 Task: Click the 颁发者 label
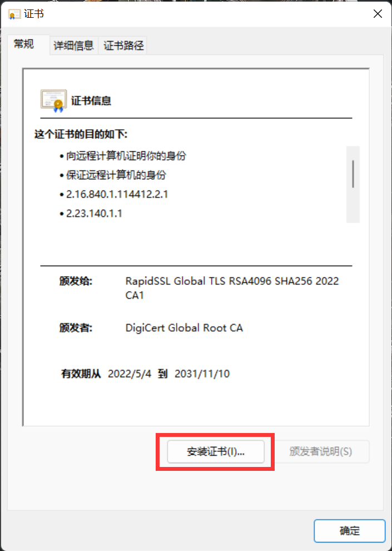(x=76, y=328)
